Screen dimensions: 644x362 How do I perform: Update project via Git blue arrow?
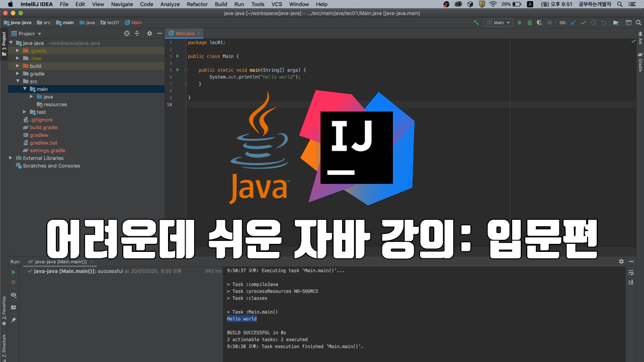tap(574, 23)
